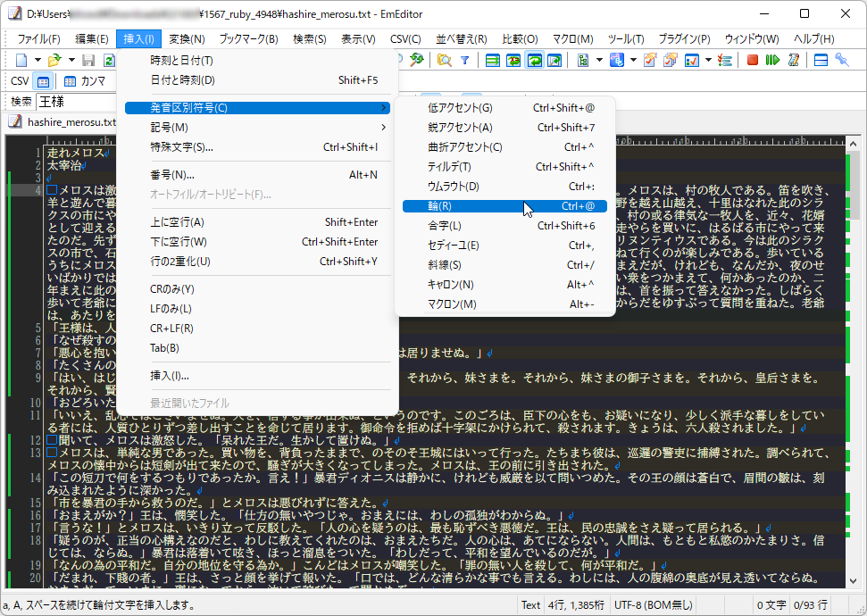Click the vertical scrollbar down arrow

(853, 581)
